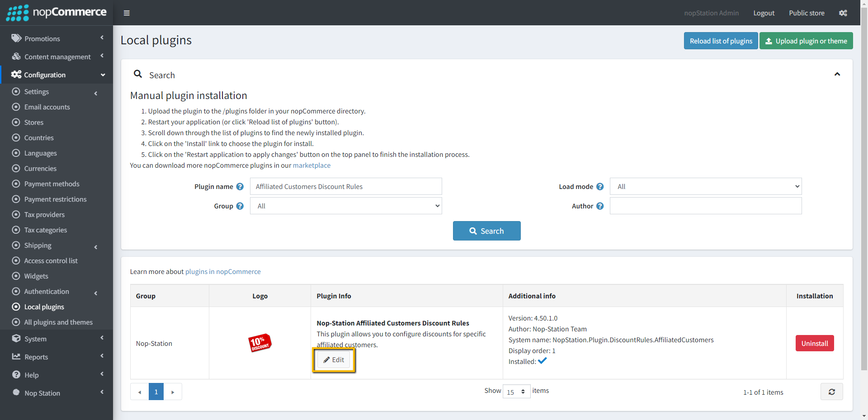Select page 1 in pagination
The height and width of the screenshot is (420, 868).
tap(156, 392)
